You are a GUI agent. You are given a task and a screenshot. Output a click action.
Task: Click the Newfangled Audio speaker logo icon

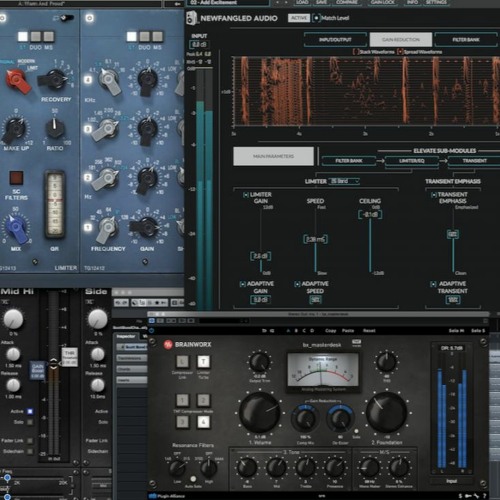pos(191,18)
